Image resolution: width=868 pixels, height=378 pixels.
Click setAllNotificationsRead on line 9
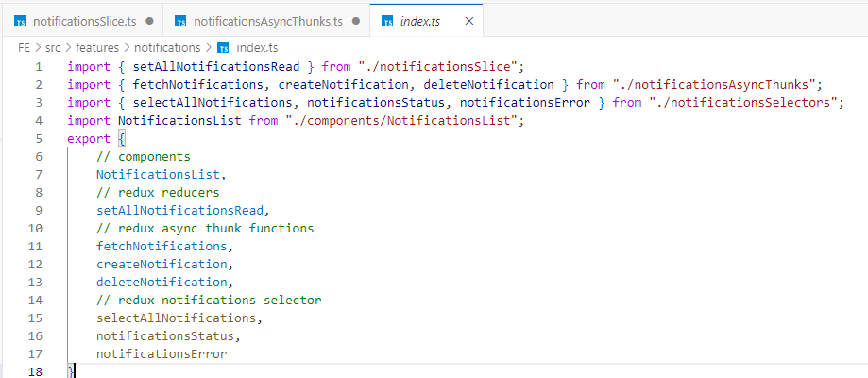pyautogui.click(x=179, y=210)
